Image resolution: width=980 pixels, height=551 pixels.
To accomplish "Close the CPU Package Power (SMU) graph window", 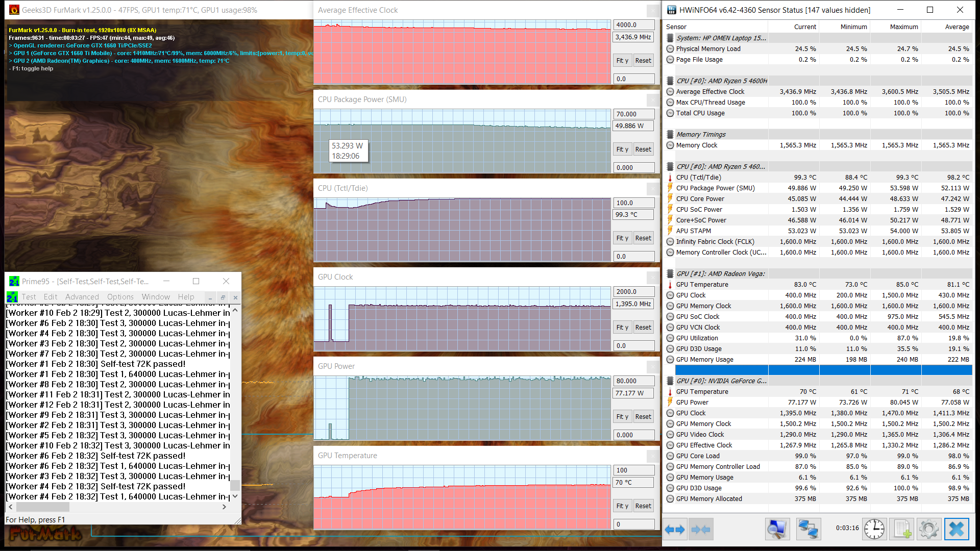I will click(653, 99).
